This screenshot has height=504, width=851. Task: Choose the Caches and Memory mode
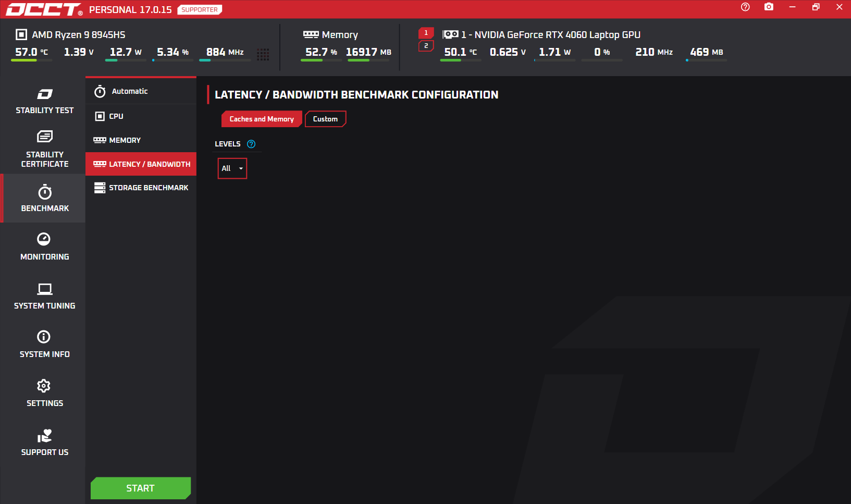pos(262,119)
